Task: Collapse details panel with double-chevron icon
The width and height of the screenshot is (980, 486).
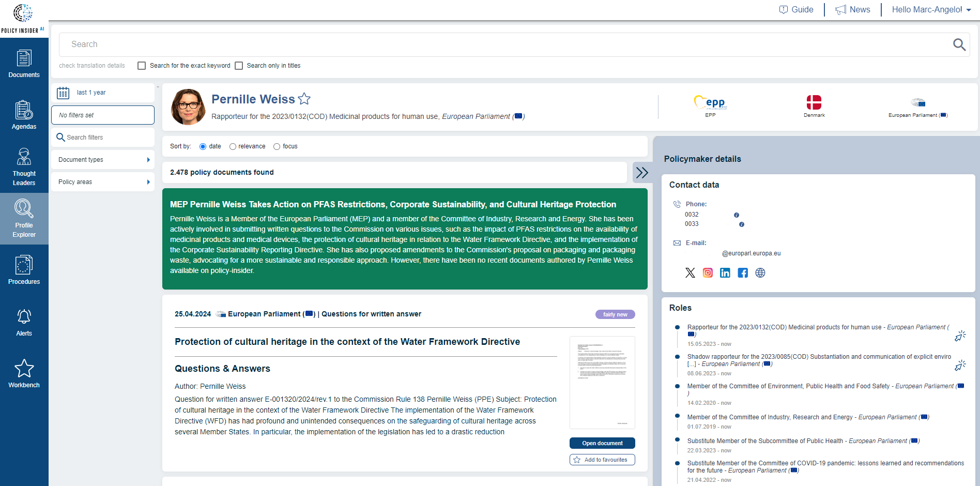Action: (x=642, y=173)
